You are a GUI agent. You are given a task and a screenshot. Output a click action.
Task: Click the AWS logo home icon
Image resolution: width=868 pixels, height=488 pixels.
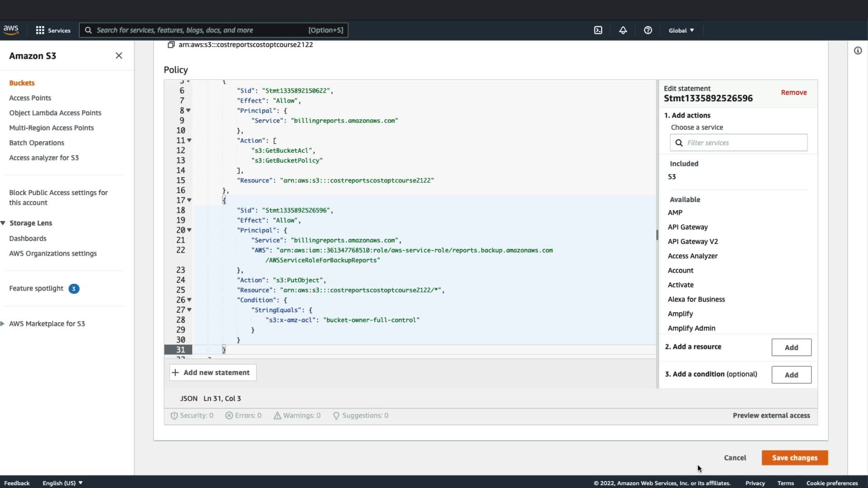(x=11, y=30)
